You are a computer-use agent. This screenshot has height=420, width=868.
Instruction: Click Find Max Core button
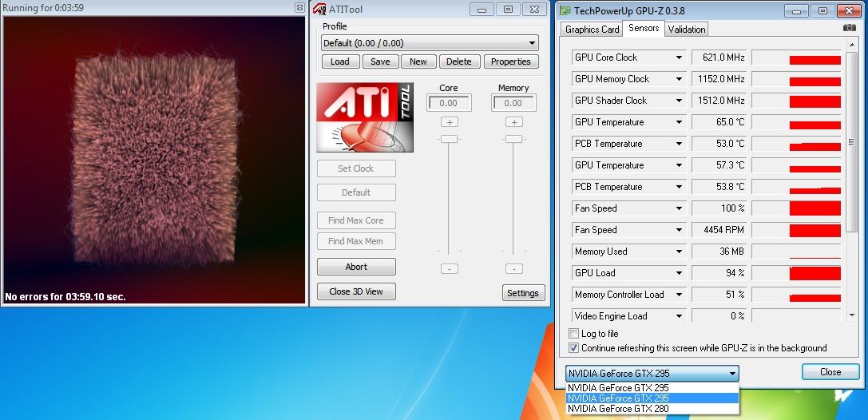356,220
